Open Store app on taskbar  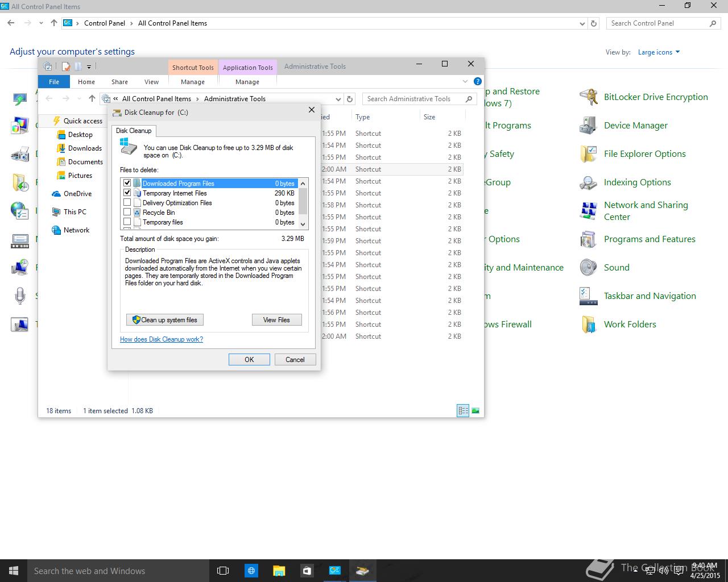tap(307, 571)
